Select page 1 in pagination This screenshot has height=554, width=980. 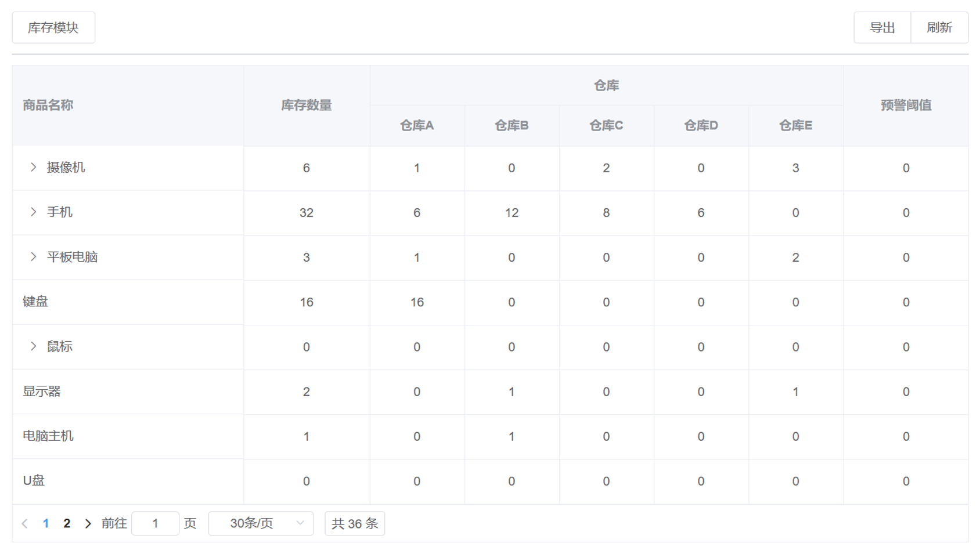click(46, 524)
